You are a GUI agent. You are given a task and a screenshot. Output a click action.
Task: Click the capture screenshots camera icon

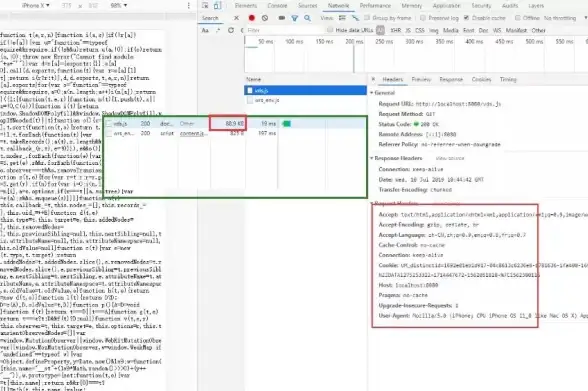tap(282, 18)
